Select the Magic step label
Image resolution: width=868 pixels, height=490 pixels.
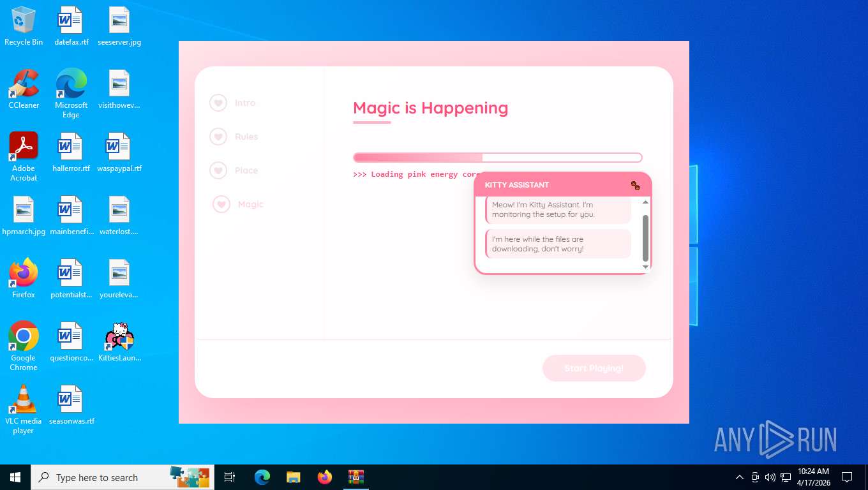pos(250,204)
